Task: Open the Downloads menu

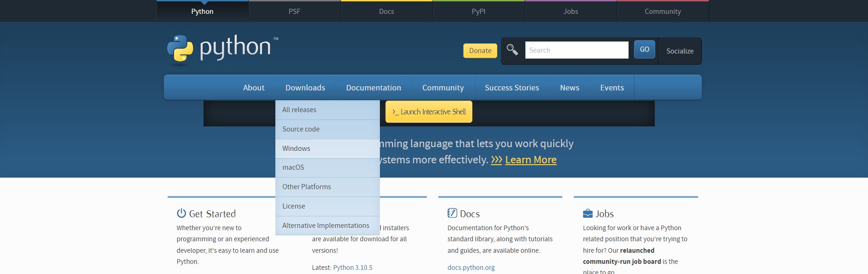Action: coord(305,88)
